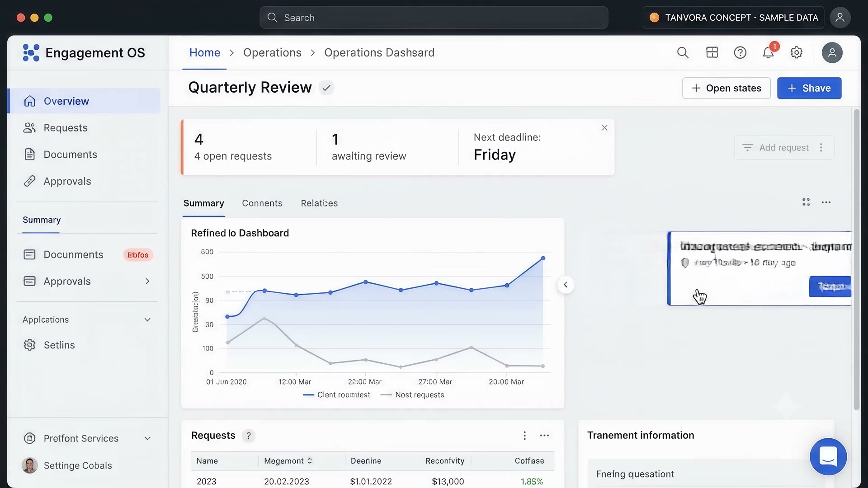Sort by the Megemont column
This screenshot has height=488, width=868.
288,461
